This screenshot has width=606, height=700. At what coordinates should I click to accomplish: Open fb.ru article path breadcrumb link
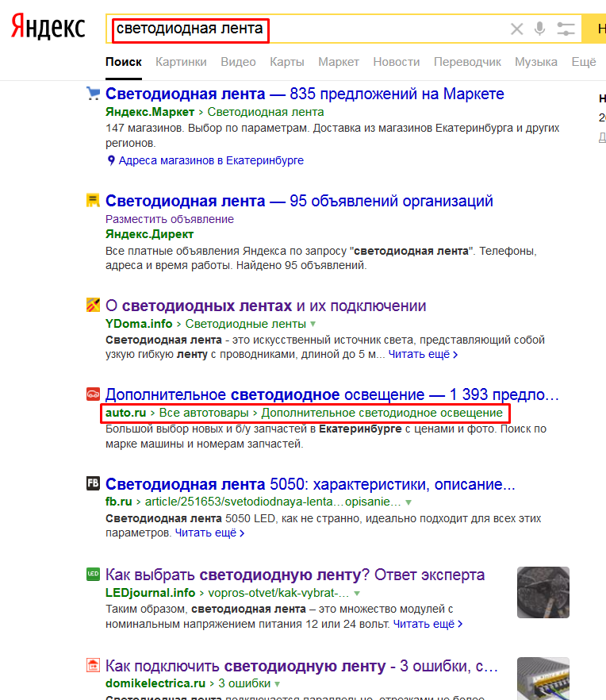pyautogui.click(x=273, y=502)
